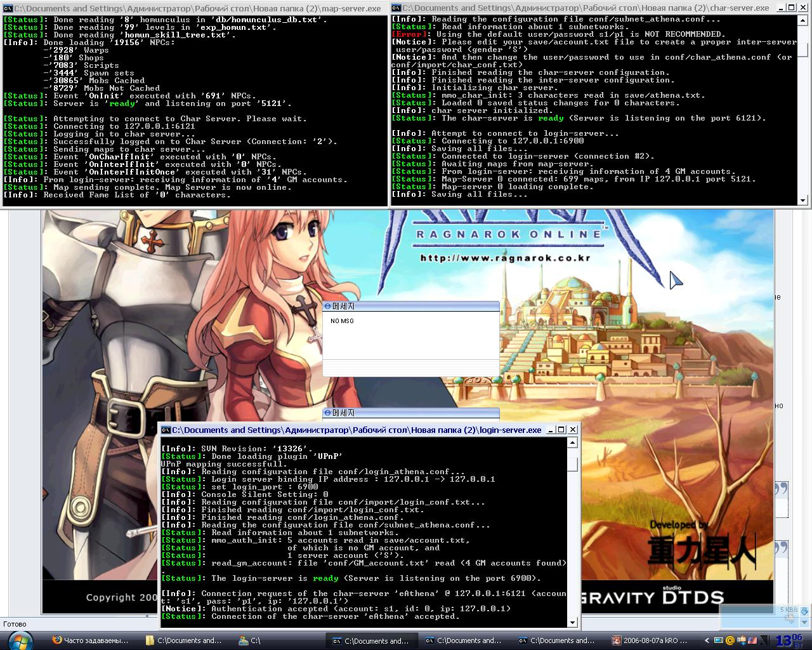Screen dimensions: 812x650
Task: Click 'set login_port : 6900' line
Action: point(240,487)
